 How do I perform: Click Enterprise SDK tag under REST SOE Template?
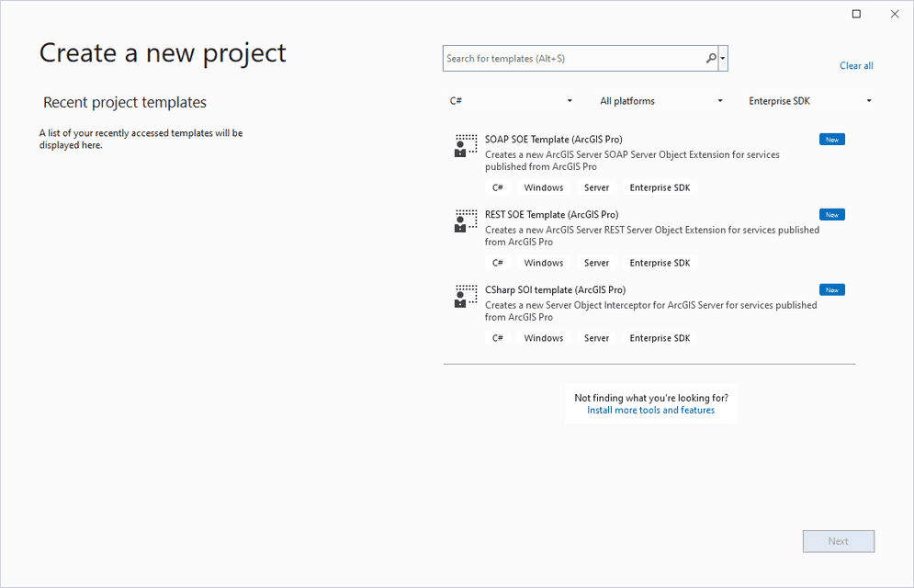(x=660, y=263)
